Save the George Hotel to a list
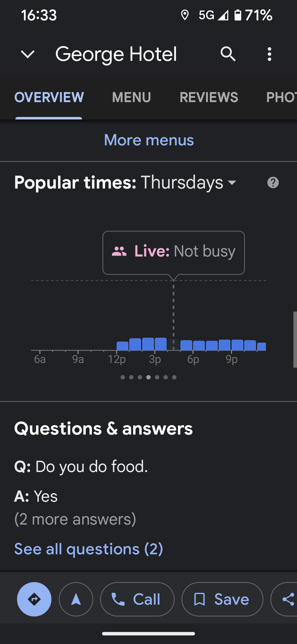Viewport: 297px width, 644px height. pos(222,599)
